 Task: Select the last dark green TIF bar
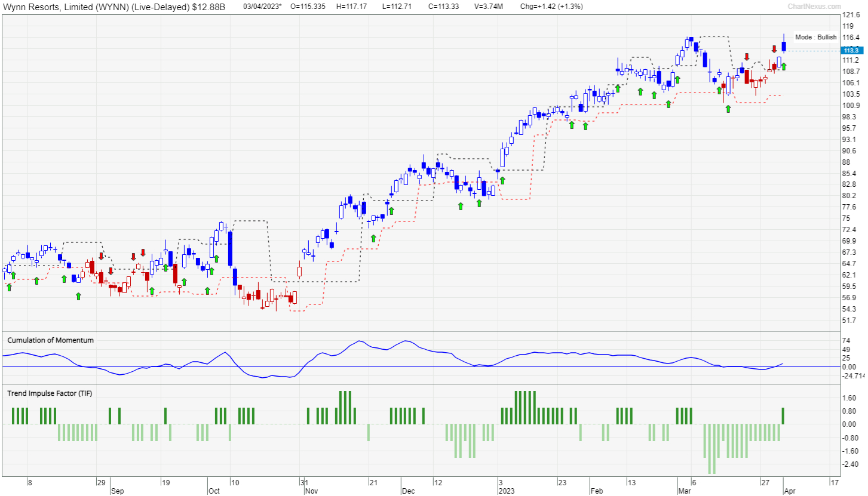[783, 416]
